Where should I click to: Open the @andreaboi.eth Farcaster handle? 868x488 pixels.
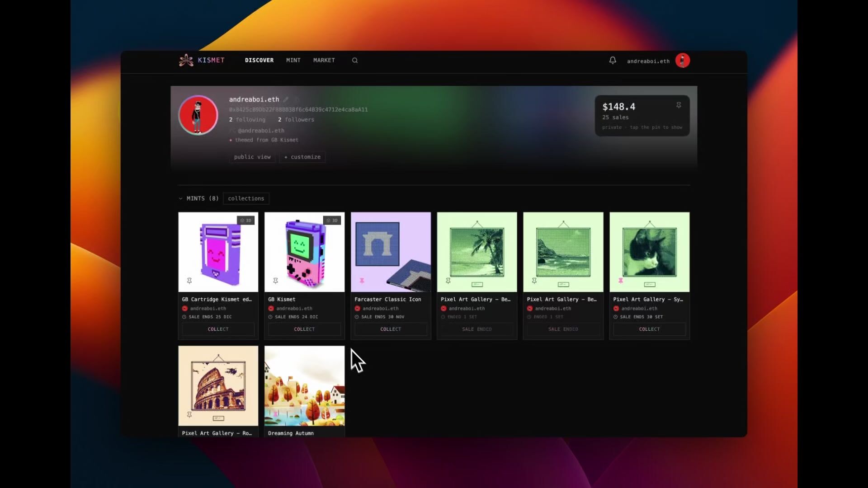(x=261, y=131)
